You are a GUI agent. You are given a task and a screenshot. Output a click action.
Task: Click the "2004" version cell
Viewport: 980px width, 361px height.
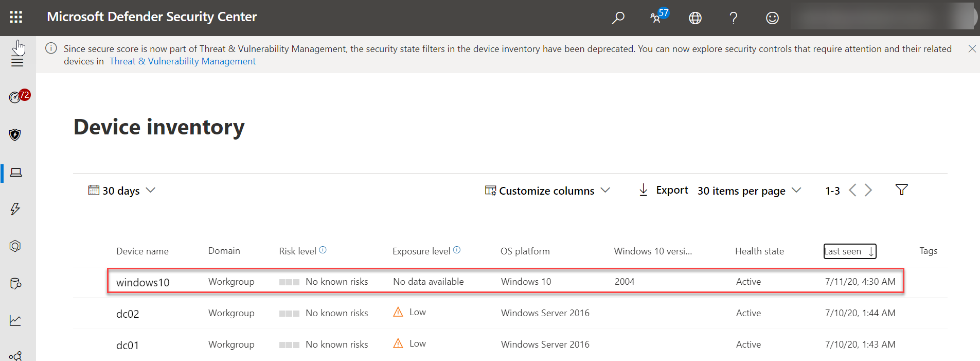pos(625,282)
